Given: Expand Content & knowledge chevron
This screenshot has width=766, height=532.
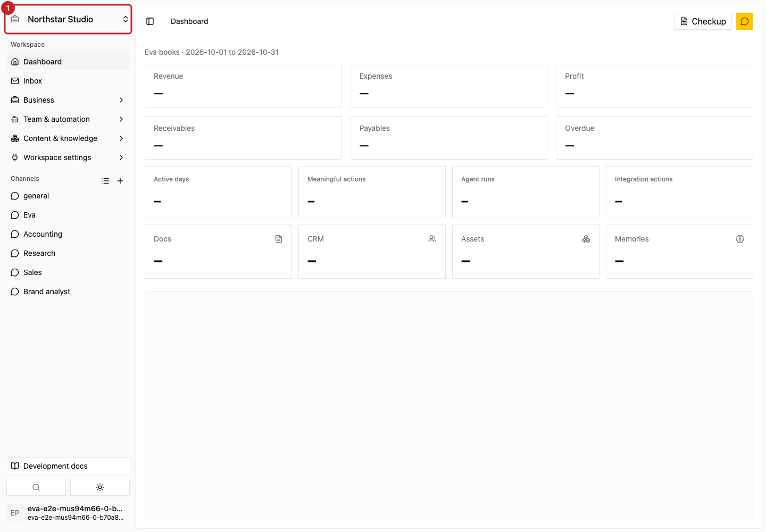Looking at the screenshot, I should pos(121,138).
